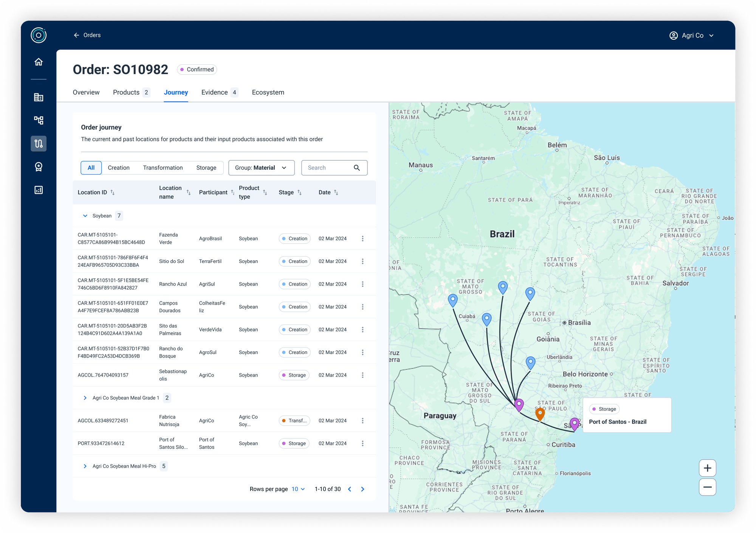Screen dimensions: 756x533
Task: Click the Storage tag in map popup
Action: coord(604,409)
